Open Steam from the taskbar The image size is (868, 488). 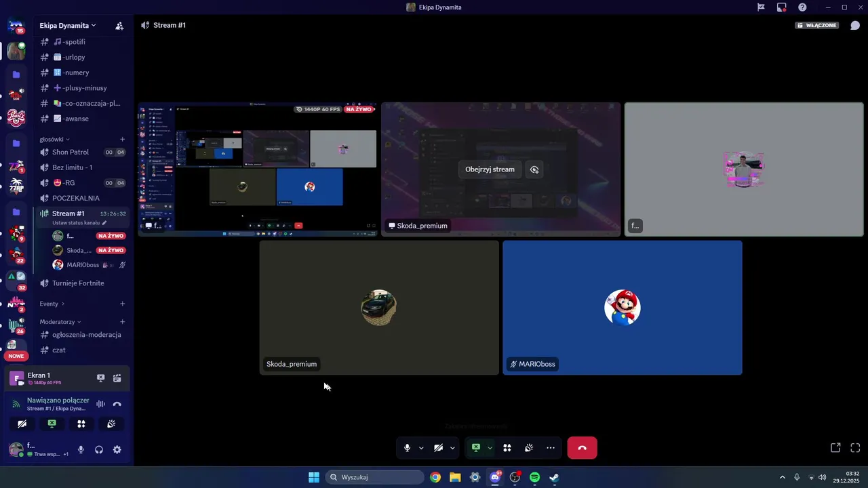pyautogui.click(x=554, y=477)
